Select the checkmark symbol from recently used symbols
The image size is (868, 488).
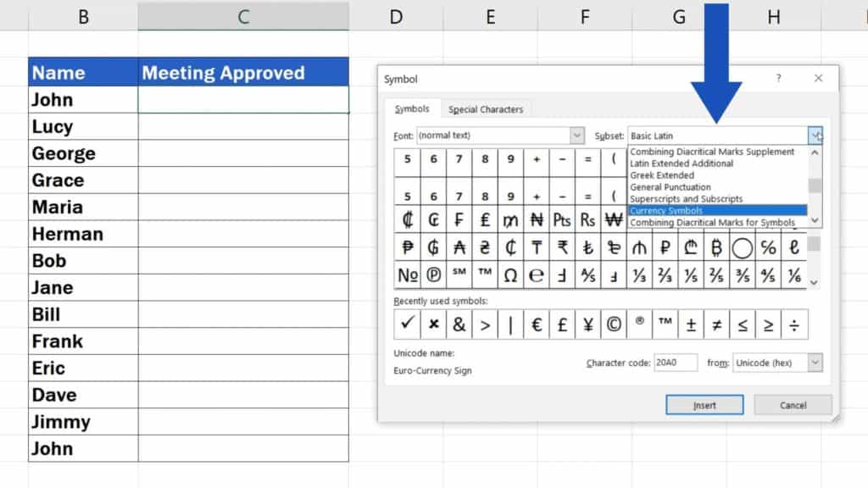(x=407, y=321)
